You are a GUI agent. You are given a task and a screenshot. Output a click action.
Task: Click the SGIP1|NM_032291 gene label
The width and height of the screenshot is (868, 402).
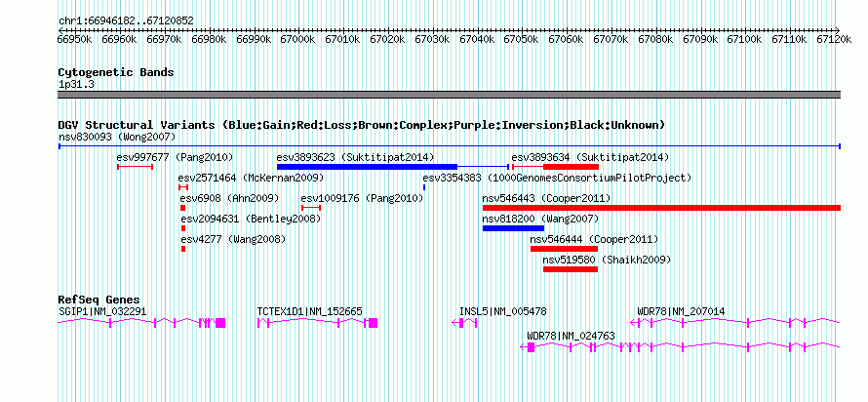[102, 311]
